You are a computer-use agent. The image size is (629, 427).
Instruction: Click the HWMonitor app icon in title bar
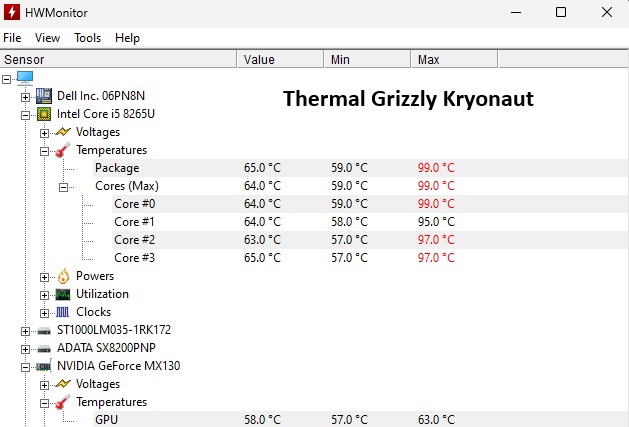[x=14, y=13]
